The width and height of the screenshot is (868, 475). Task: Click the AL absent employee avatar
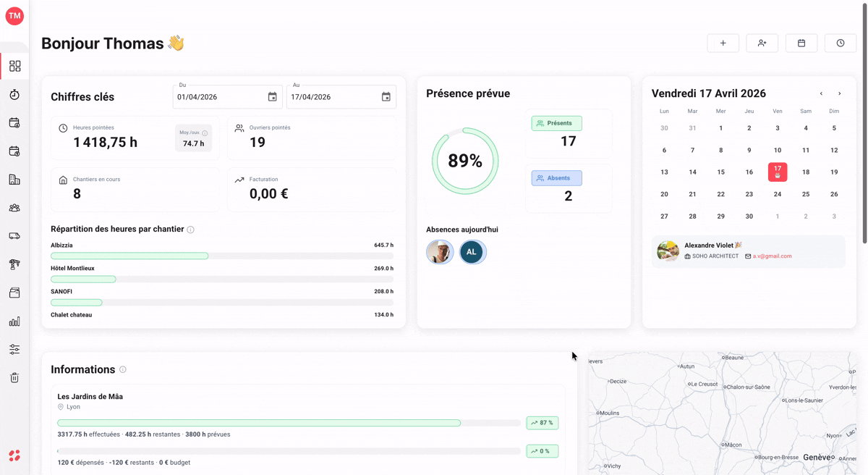[472, 252]
